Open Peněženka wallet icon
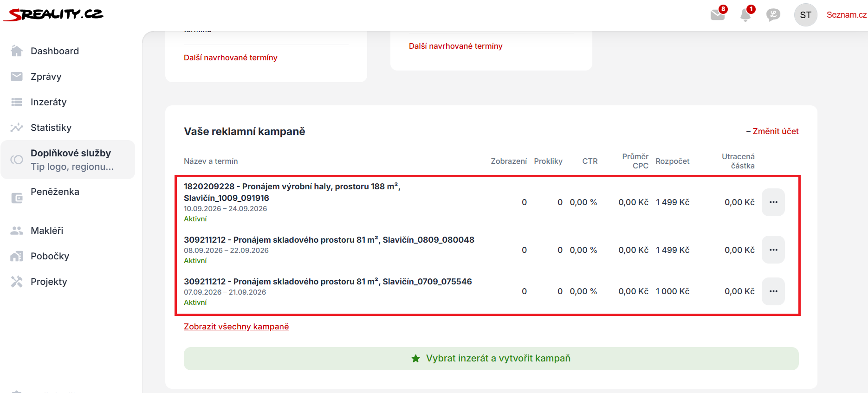The height and width of the screenshot is (393, 868). pos(17,198)
